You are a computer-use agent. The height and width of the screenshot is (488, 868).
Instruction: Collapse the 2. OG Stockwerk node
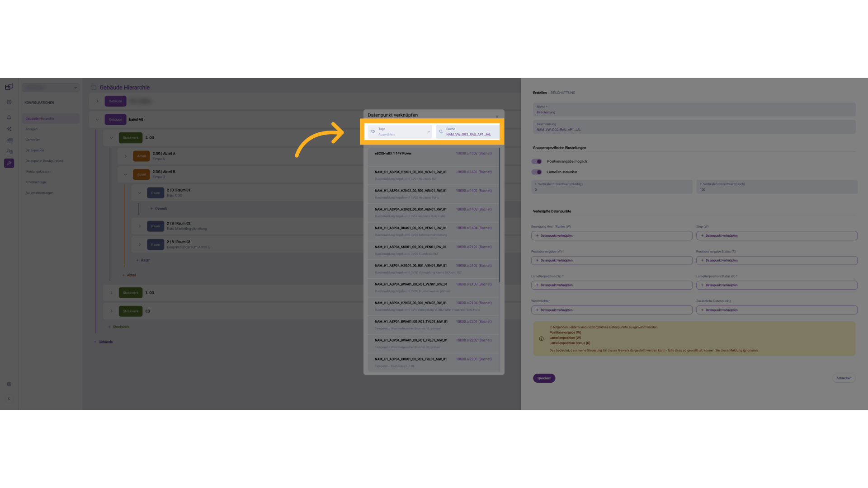111,138
